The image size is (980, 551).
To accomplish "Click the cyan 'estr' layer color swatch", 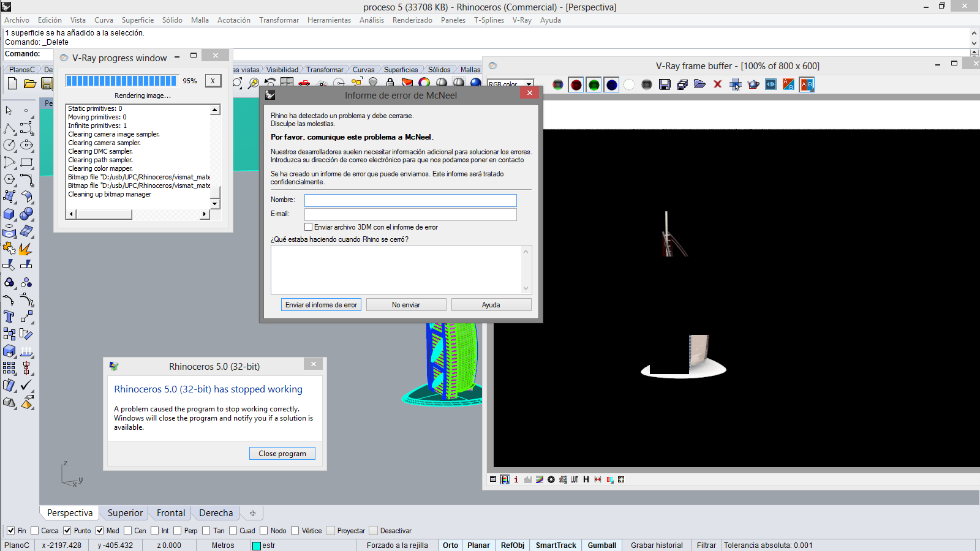I will click(257, 545).
